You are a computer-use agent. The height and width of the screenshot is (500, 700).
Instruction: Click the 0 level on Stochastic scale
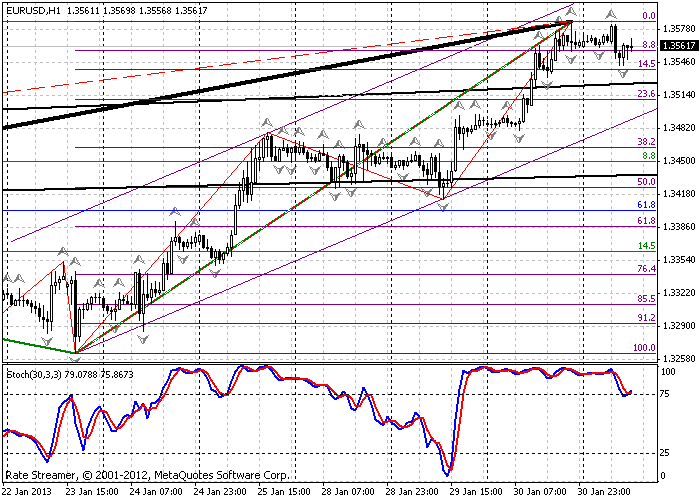pyautogui.click(x=663, y=476)
